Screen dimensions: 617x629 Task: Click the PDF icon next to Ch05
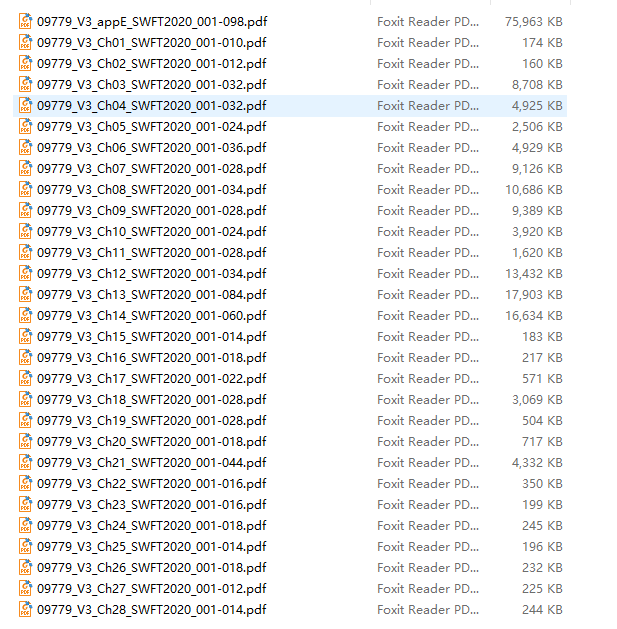[x=26, y=127]
